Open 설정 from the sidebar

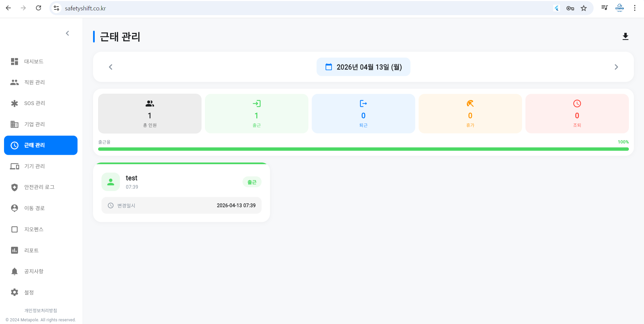coord(29,292)
